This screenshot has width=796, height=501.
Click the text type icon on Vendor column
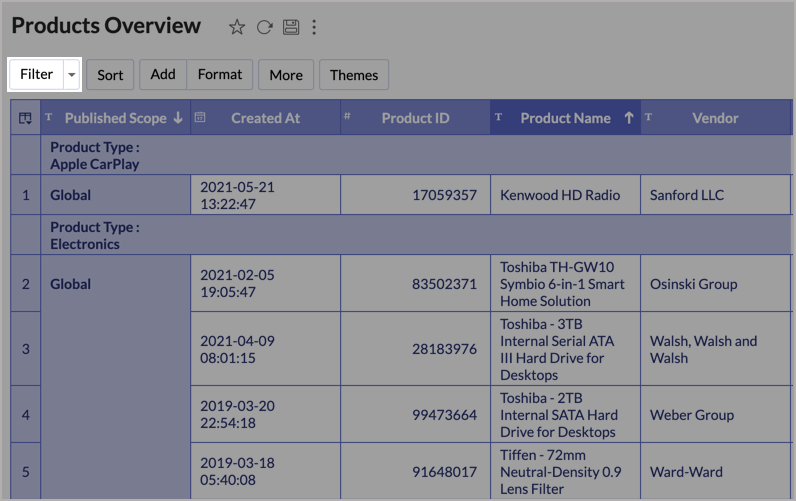pyautogui.click(x=648, y=117)
